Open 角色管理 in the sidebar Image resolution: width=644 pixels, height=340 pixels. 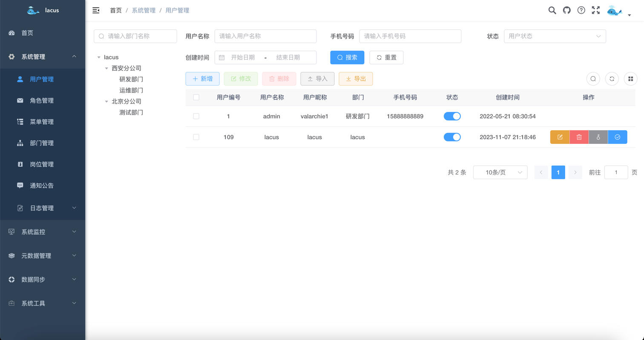point(43,100)
